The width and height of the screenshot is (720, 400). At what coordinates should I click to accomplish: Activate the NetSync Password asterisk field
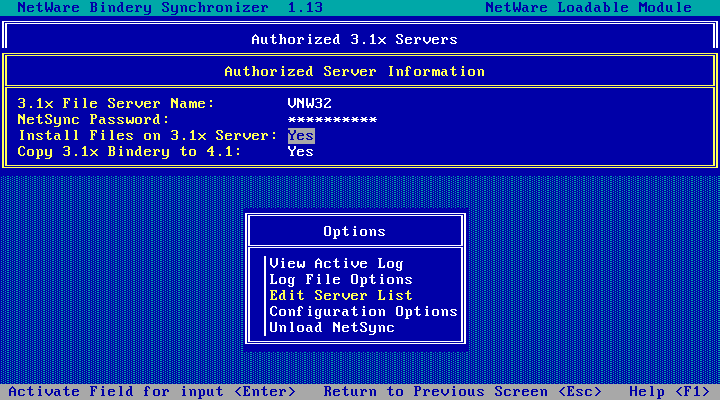[332, 120]
